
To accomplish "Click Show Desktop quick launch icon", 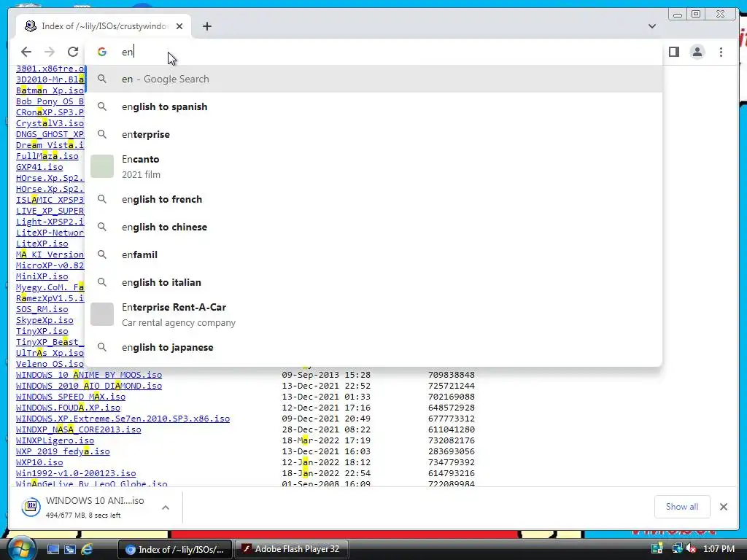I will tap(53, 550).
